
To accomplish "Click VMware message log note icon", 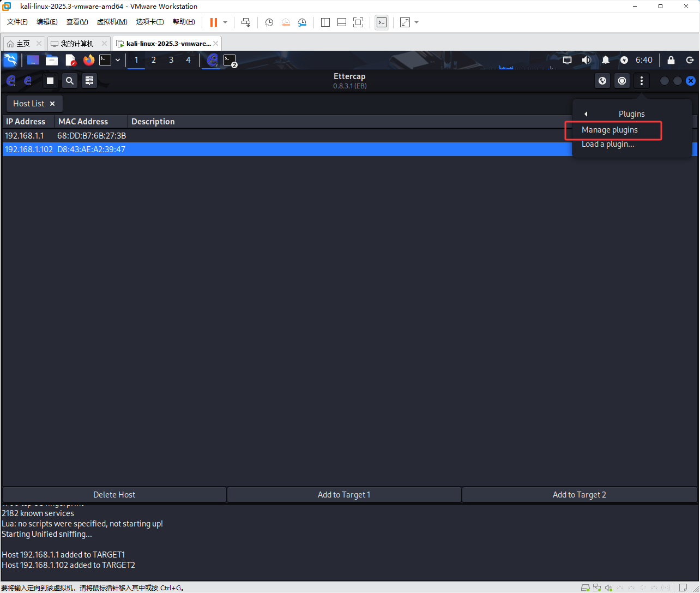I will point(683,588).
